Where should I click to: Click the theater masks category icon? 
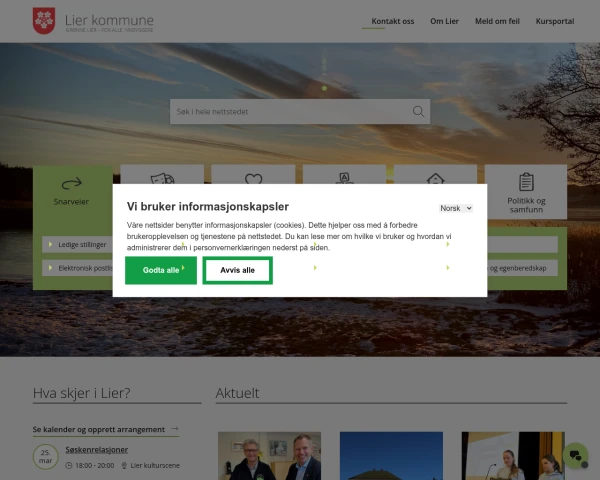[x=162, y=178]
